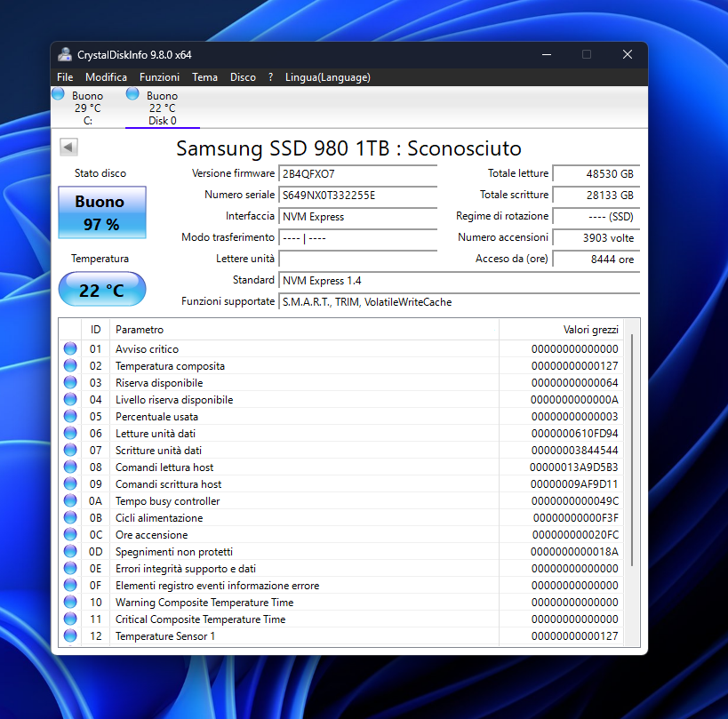Click the status orb for Temperatura composita
This screenshot has width=728, height=719.
coord(70,366)
